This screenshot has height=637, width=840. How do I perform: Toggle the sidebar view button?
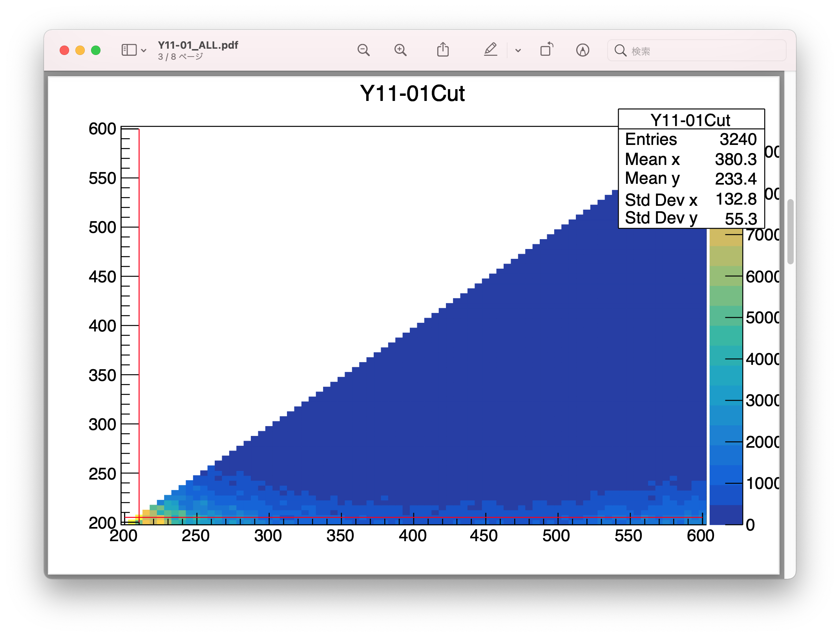coord(129,50)
